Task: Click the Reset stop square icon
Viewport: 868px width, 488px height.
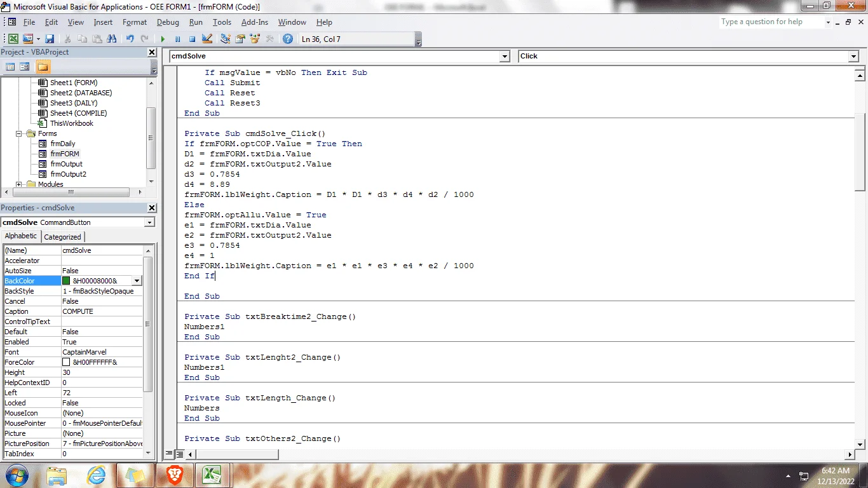Action: [192, 39]
